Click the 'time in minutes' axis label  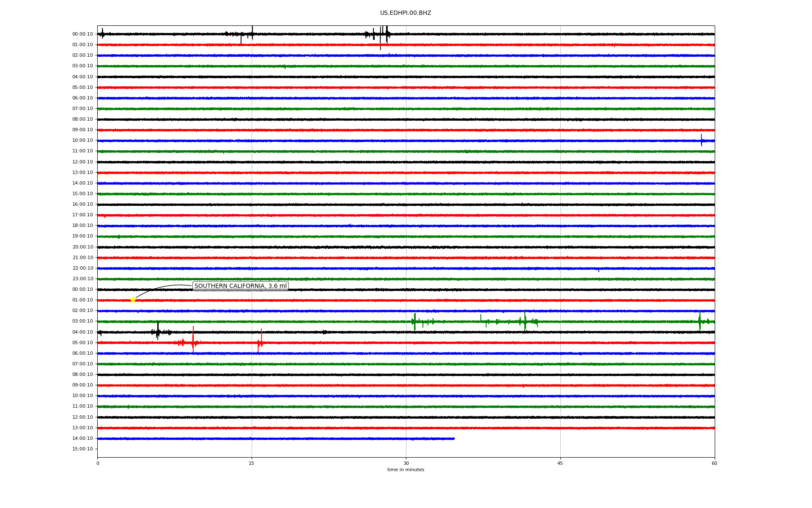[x=405, y=470]
